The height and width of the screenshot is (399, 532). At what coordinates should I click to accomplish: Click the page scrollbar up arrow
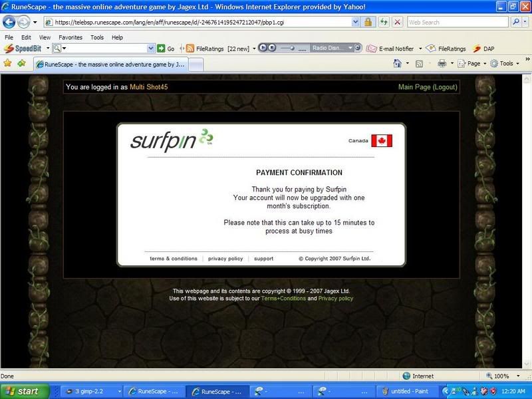(x=527, y=79)
